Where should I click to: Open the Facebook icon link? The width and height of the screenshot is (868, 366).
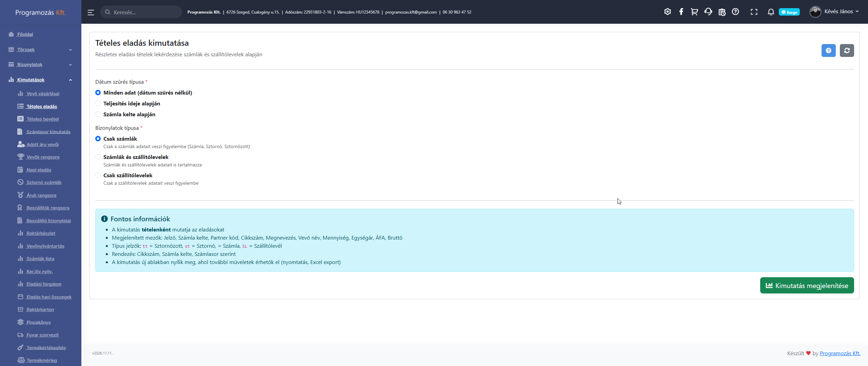pyautogui.click(x=681, y=12)
